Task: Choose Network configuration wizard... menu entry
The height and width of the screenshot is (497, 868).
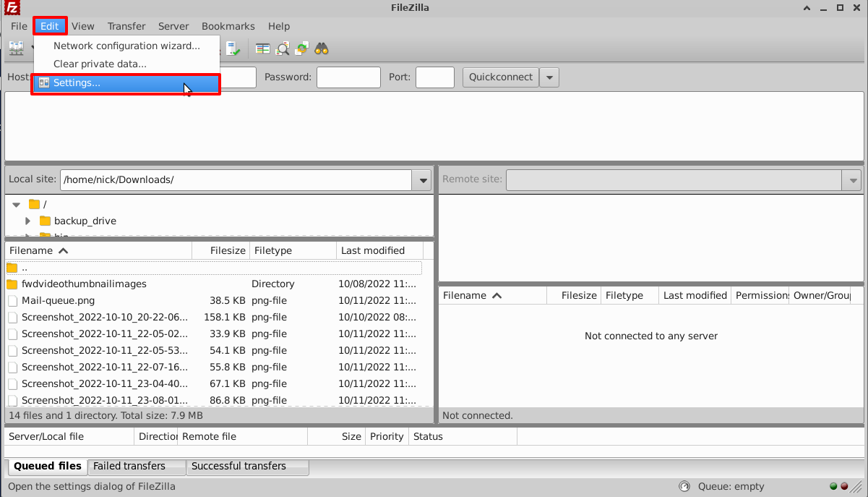Action: (x=126, y=46)
